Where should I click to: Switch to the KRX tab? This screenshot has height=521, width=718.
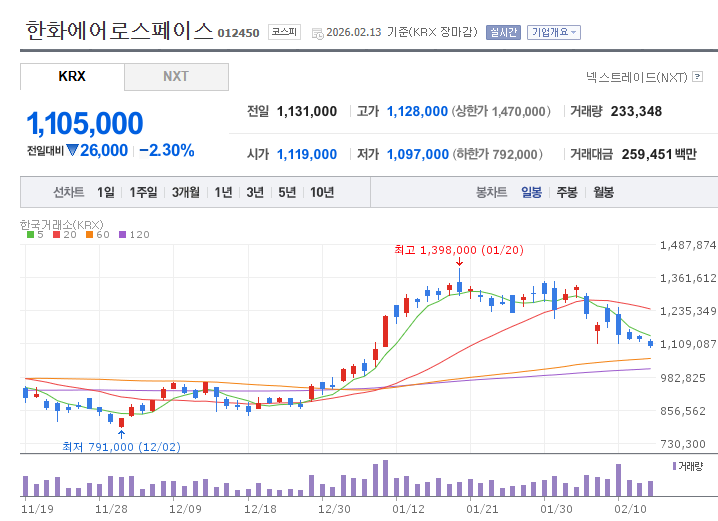(x=72, y=76)
